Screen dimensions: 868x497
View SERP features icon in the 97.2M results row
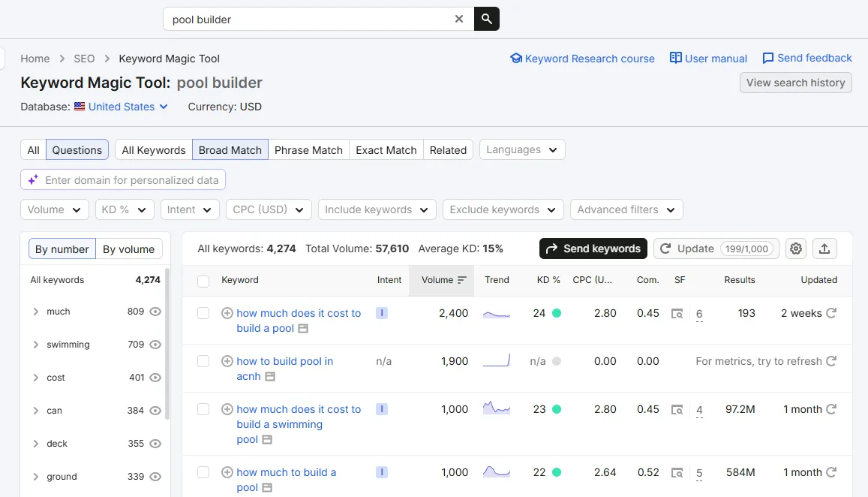[x=677, y=410]
